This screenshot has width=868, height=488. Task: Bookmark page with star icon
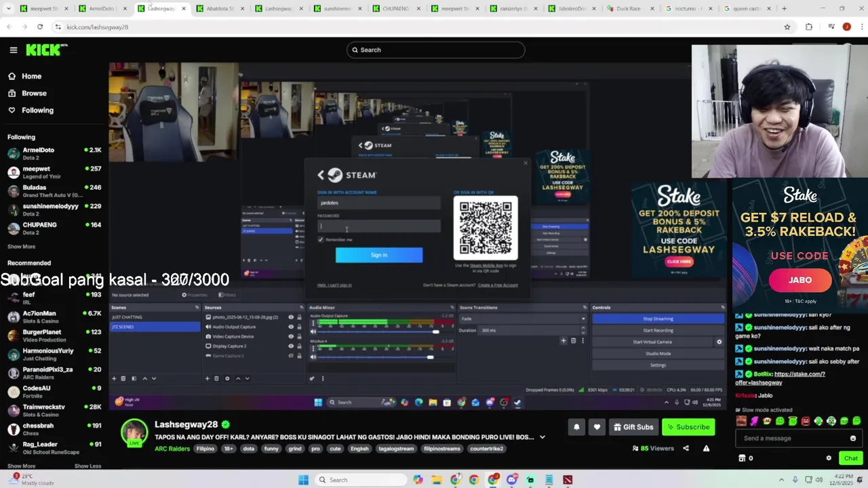click(787, 27)
